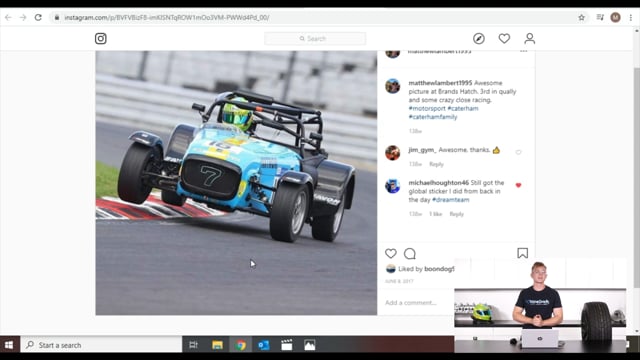Click michaelhoughton46 avatar
Screen dimensions: 640x360
[392, 186]
